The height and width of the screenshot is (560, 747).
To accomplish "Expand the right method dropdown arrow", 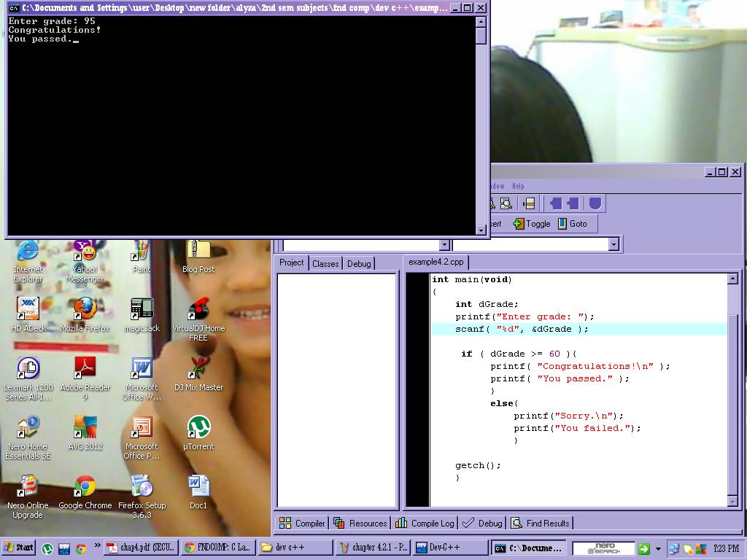I will click(x=614, y=245).
